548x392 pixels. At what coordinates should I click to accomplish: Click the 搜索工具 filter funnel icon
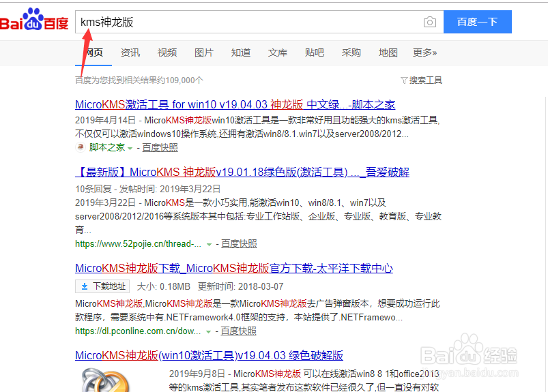click(404, 80)
